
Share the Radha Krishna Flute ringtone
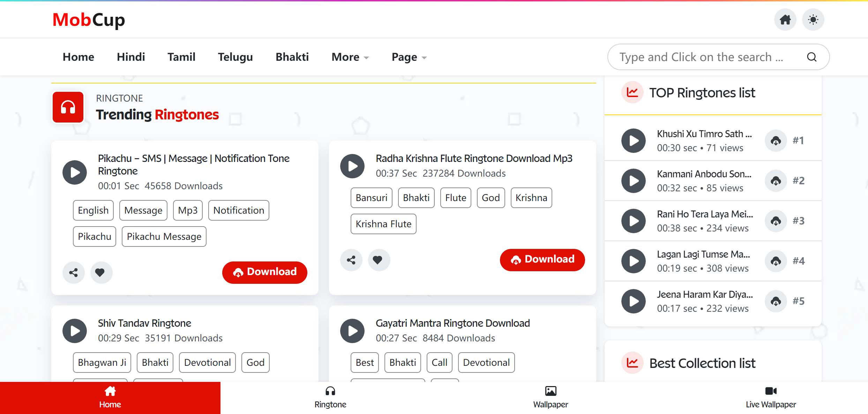(x=351, y=260)
